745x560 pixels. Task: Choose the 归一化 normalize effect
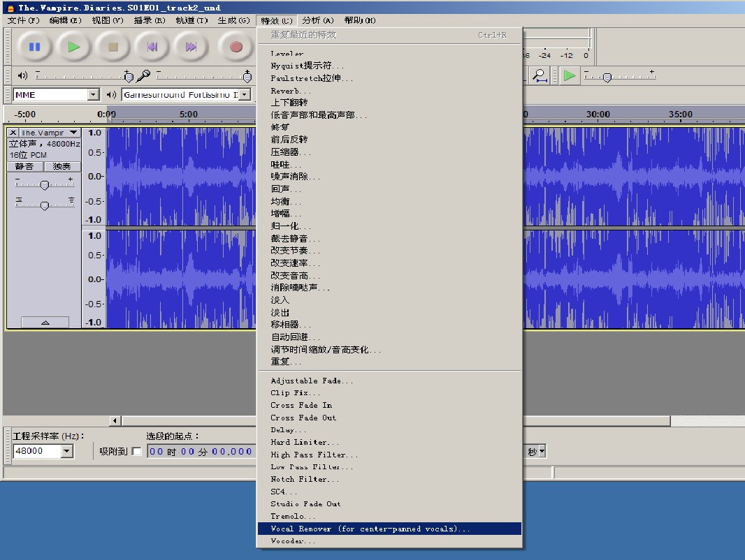click(x=389, y=226)
